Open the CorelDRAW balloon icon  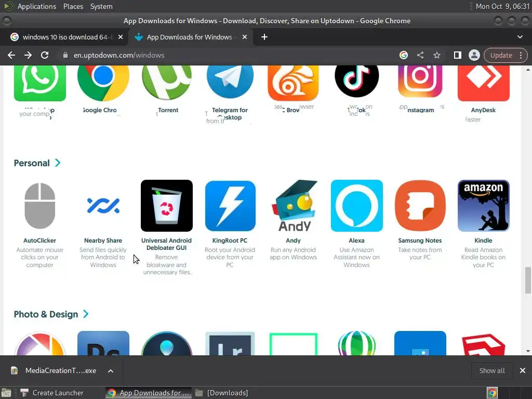(356, 343)
